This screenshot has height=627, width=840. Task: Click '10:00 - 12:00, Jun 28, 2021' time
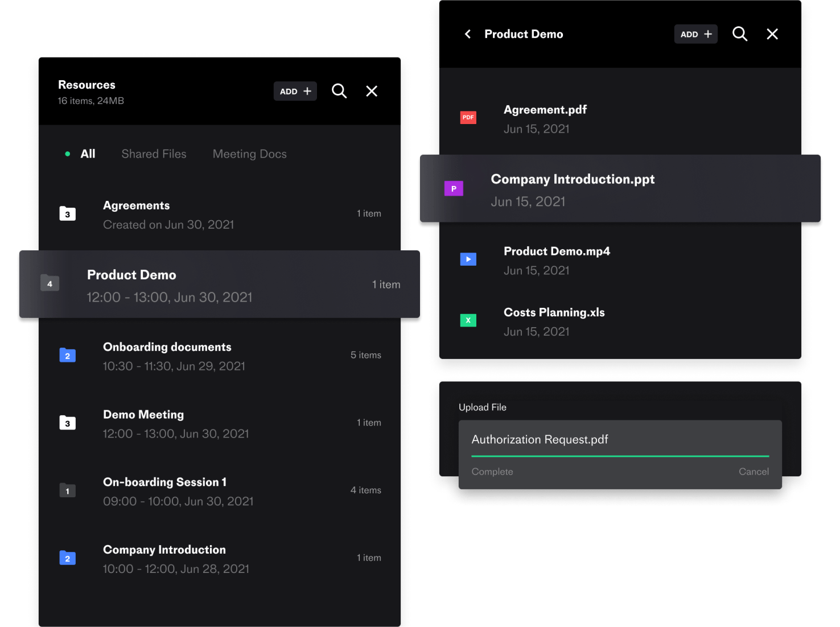pyautogui.click(x=176, y=569)
